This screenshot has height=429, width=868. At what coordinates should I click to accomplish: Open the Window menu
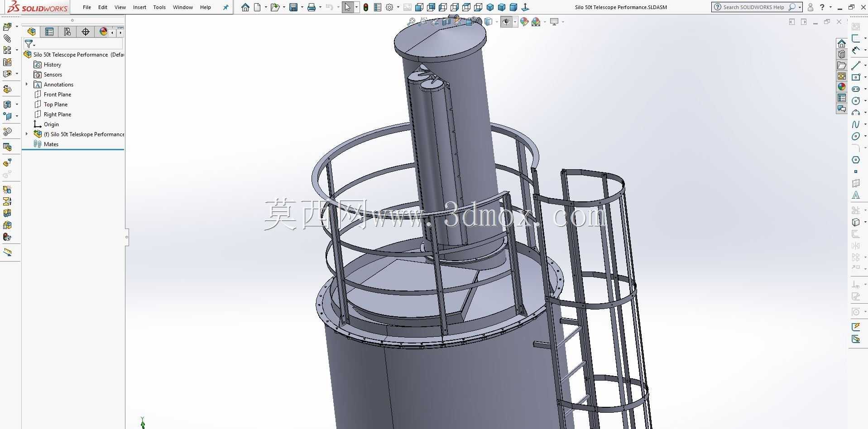click(183, 7)
